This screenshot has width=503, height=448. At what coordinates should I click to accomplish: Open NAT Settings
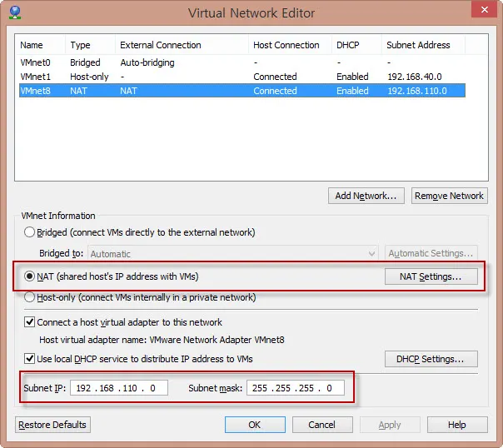(x=431, y=276)
